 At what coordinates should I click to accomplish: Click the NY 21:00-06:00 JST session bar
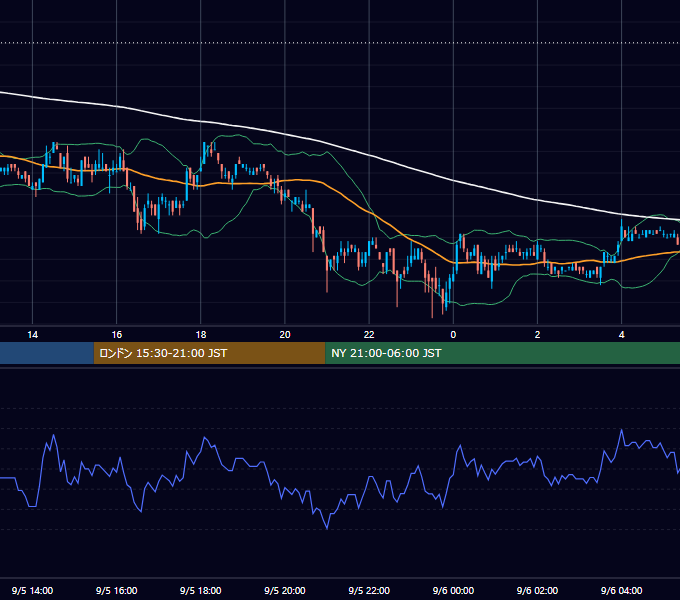click(x=503, y=353)
